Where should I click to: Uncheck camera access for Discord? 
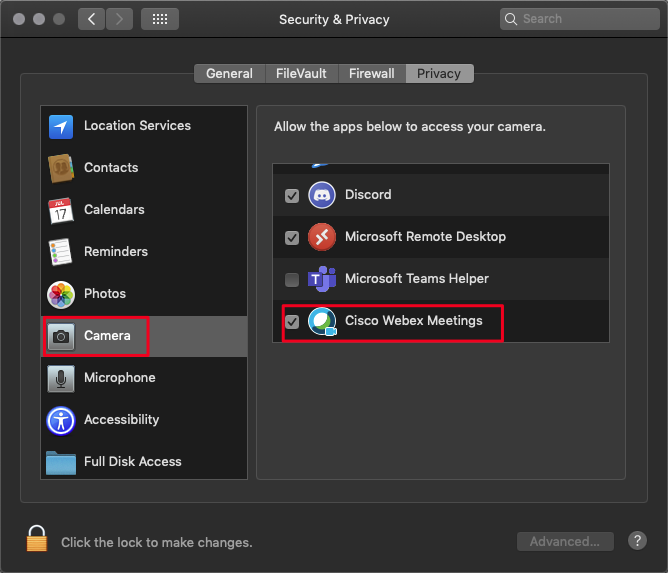click(x=292, y=196)
